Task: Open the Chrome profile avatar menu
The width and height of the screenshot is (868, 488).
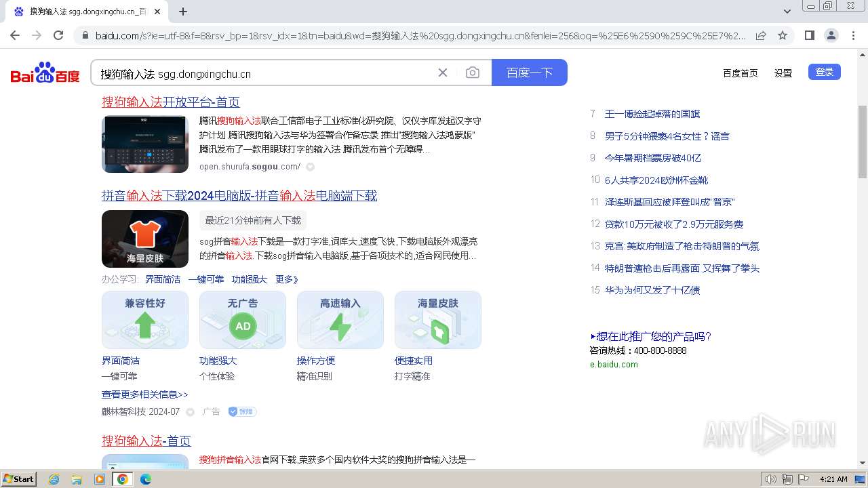Action: pos(831,35)
